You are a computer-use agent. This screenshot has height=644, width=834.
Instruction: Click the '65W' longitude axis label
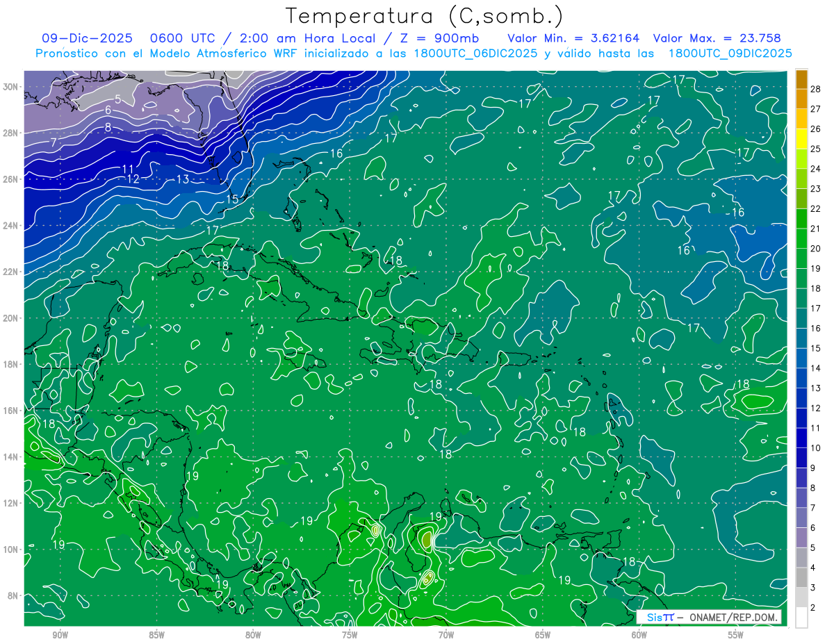pos(543,635)
